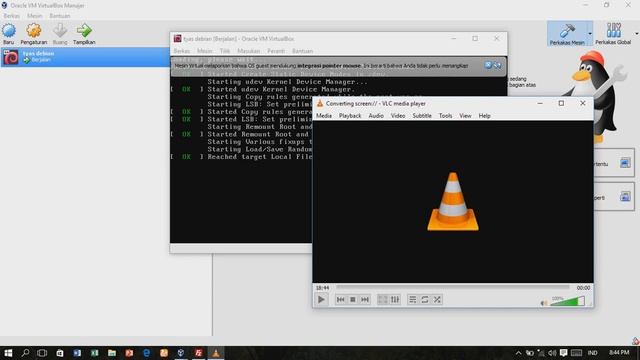This screenshot has height=360, width=640.
Task: Open Bantuan menu in VirtualBox Manager
Action: tap(60, 16)
